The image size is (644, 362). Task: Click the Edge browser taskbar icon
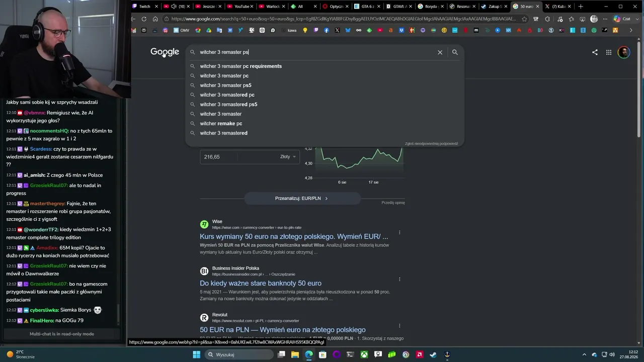[x=308, y=354]
